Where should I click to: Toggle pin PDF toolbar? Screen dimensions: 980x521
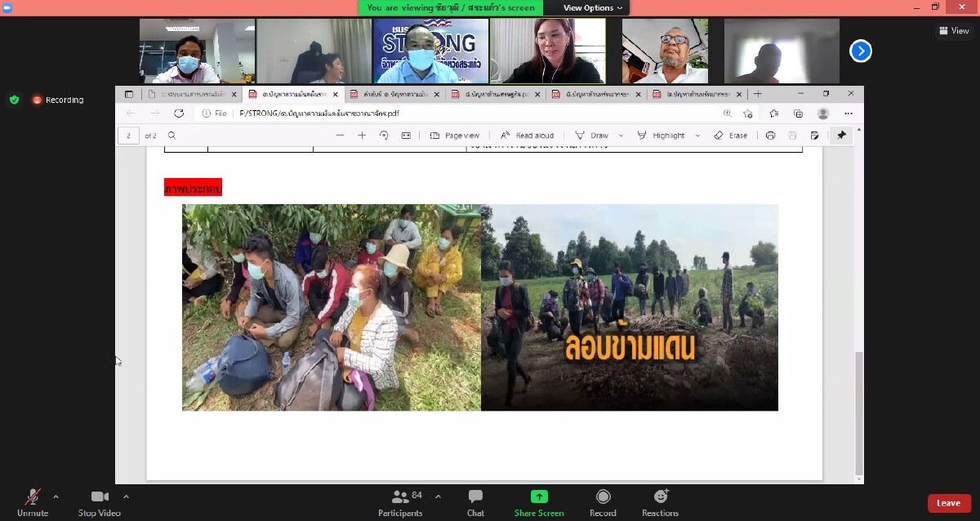coord(841,136)
